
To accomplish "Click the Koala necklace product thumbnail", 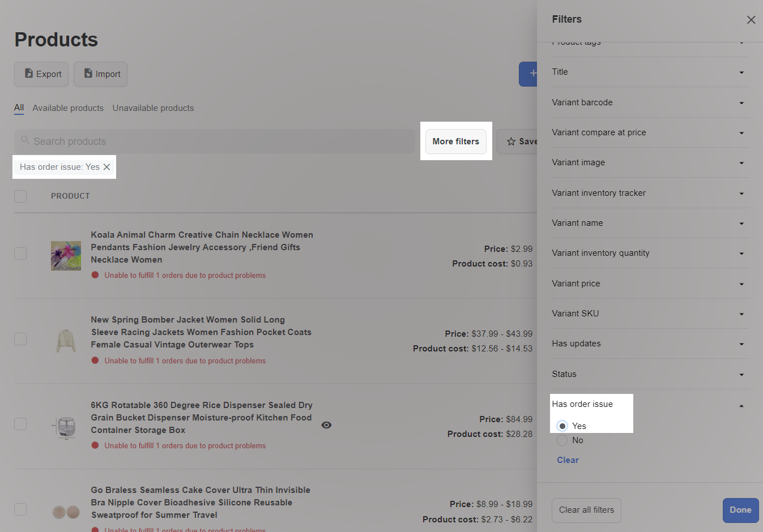I will coord(66,255).
